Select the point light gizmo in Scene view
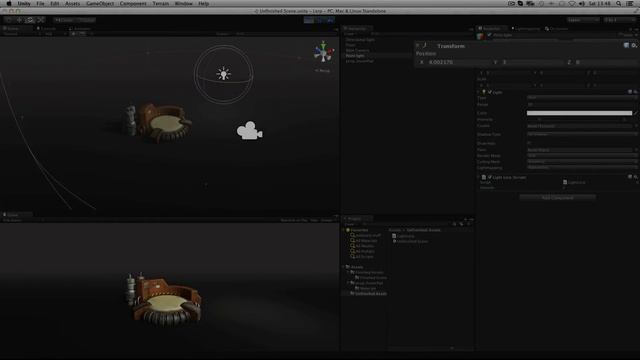Image resolution: width=640 pixels, height=360 pixels. pos(223,73)
